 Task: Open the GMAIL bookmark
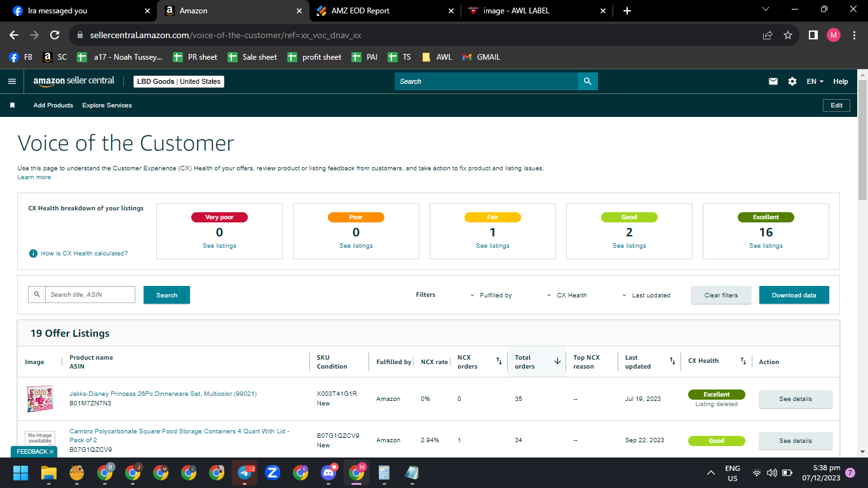click(x=481, y=57)
